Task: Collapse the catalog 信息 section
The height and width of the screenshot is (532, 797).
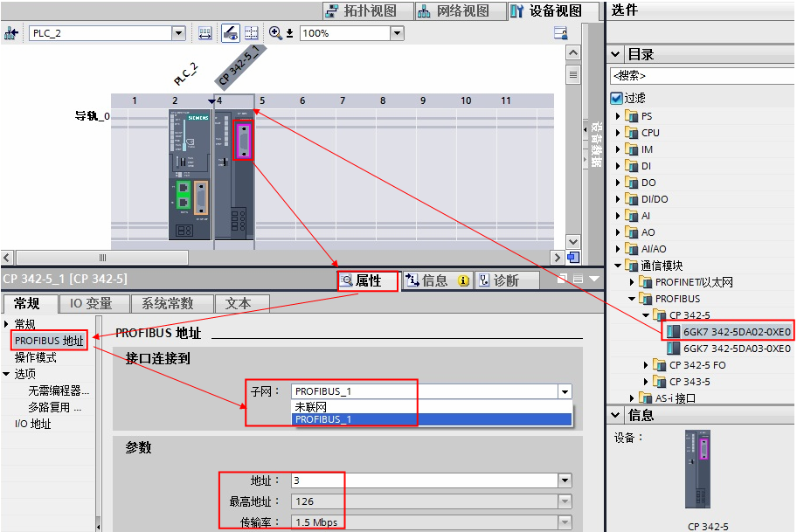Action: [615, 415]
